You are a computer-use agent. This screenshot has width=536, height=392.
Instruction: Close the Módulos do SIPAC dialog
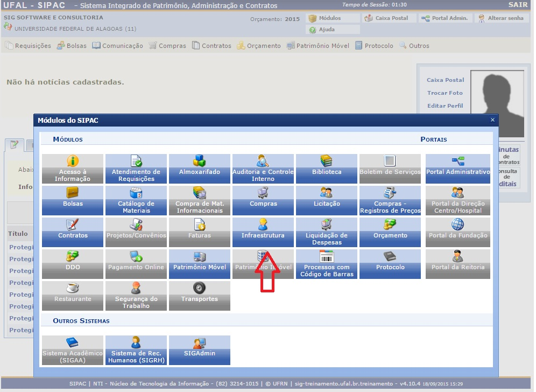[x=492, y=120]
